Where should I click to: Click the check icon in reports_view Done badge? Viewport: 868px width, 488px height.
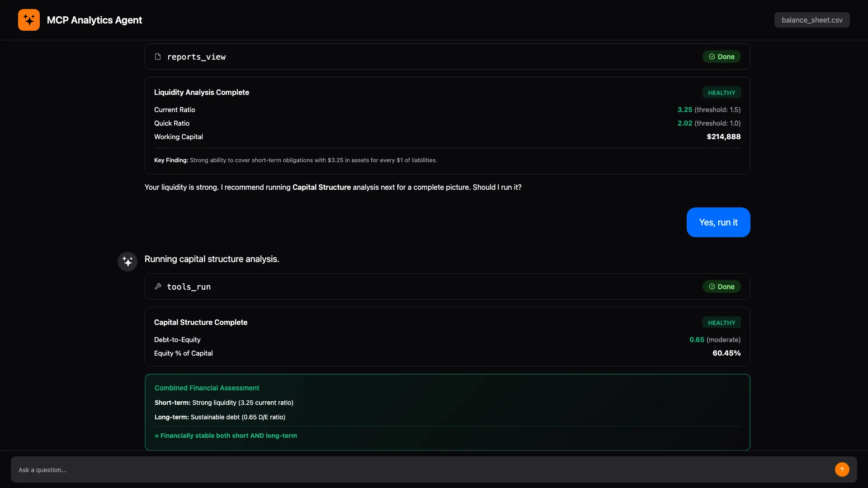click(x=712, y=56)
